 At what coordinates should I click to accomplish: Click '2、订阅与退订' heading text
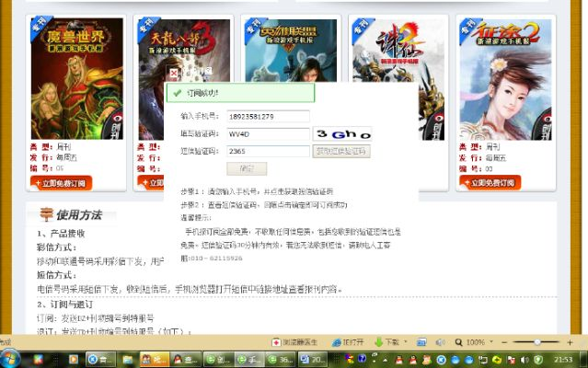click(65, 304)
